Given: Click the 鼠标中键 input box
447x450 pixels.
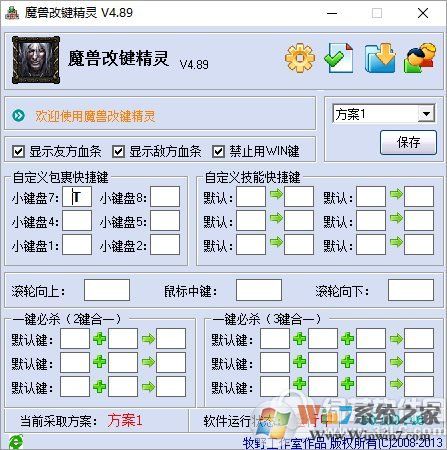Looking at the screenshot, I should click(x=259, y=290).
